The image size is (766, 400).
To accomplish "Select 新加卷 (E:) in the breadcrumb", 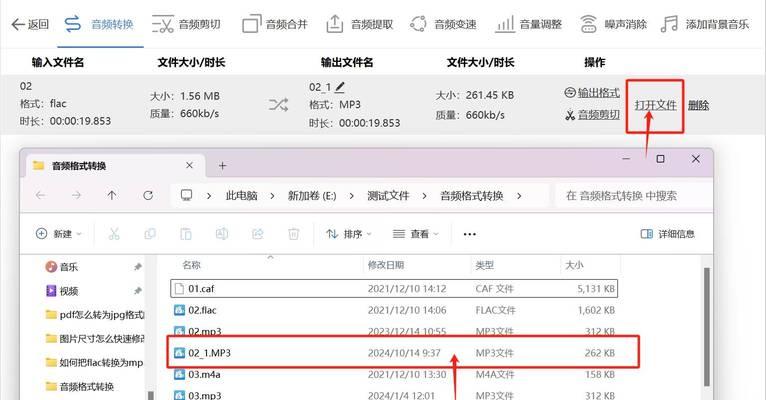I will (312, 196).
